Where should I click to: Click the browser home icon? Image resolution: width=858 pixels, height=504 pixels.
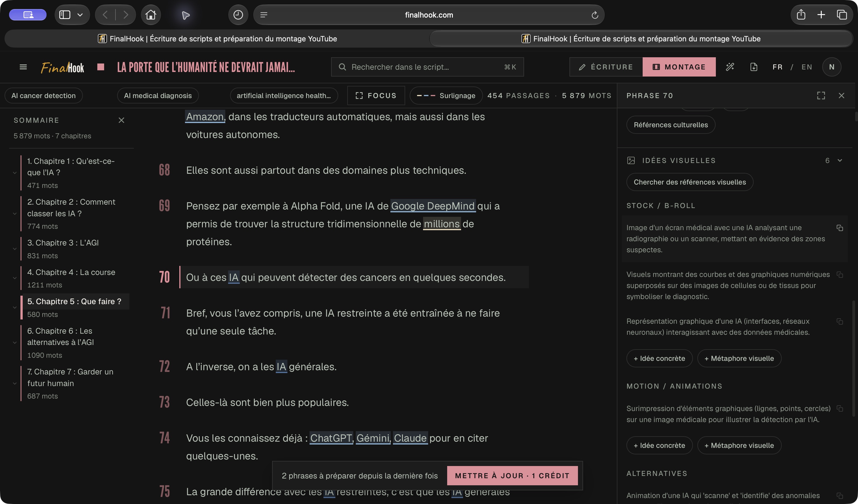151,15
